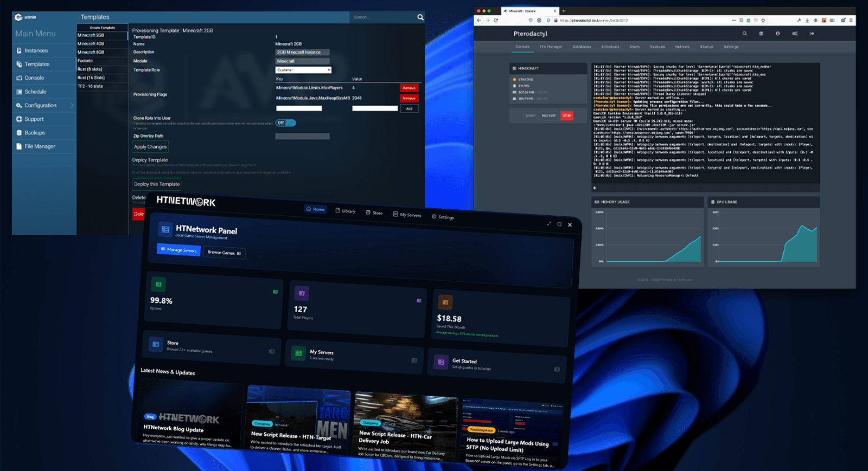Open the Pterodactyl admin gears icon
Viewport: 868px width, 471px height.
[x=795, y=34]
